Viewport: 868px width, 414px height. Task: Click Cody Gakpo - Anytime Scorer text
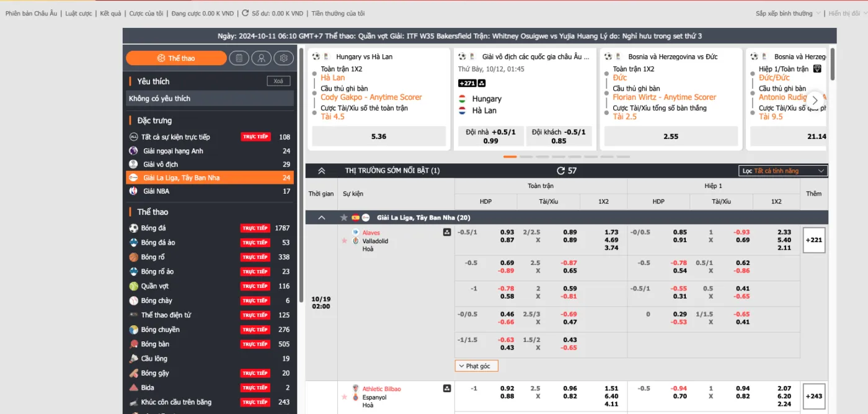(371, 97)
